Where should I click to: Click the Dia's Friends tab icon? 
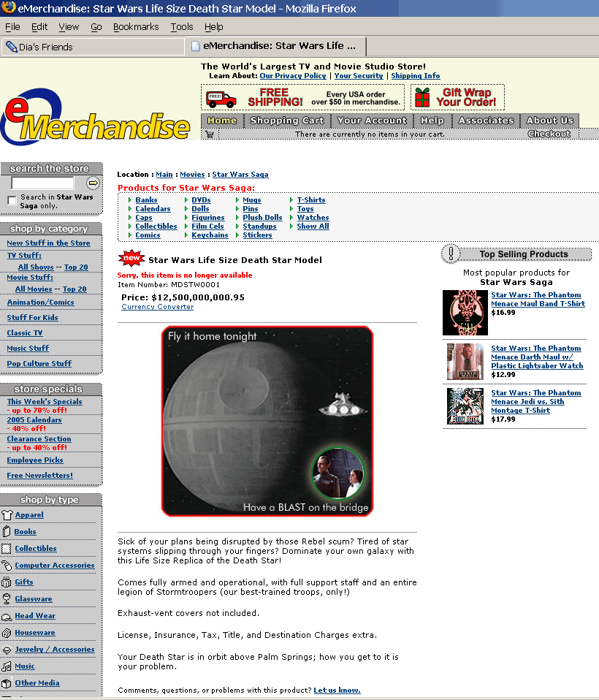point(11,47)
